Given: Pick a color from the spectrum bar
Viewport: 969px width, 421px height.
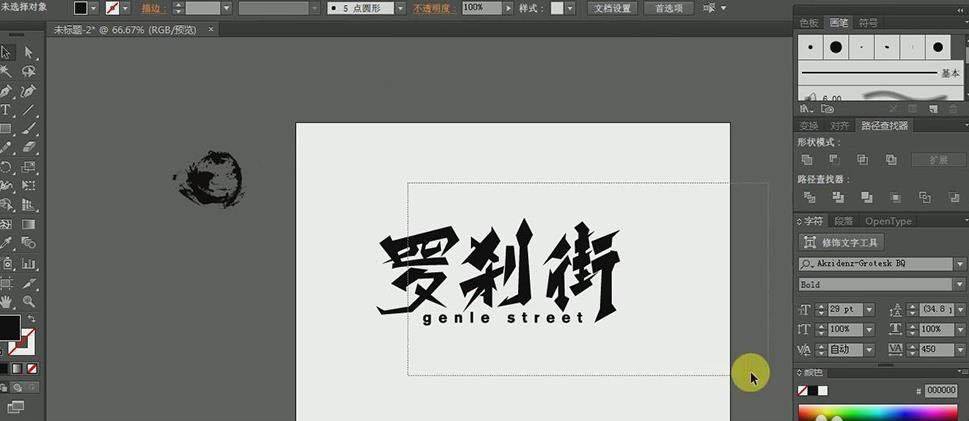Looking at the screenshot, I should (x=880, y=412).
